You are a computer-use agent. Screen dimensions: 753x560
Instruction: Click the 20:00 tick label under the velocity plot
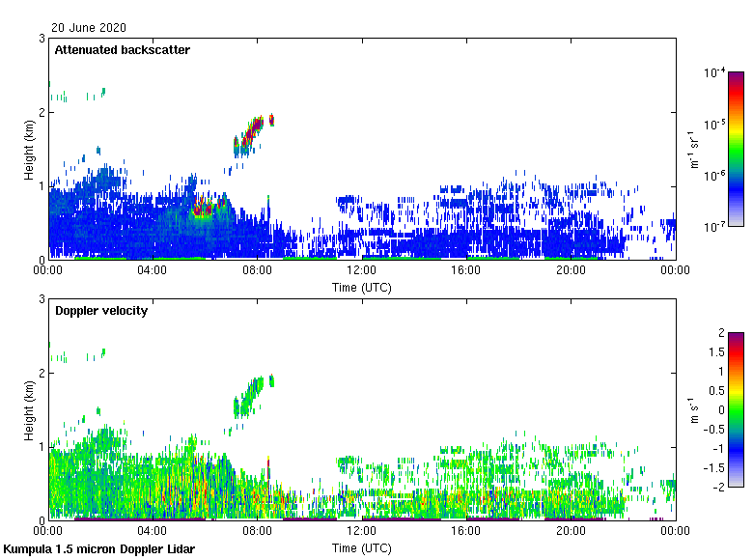pos(571,531)
